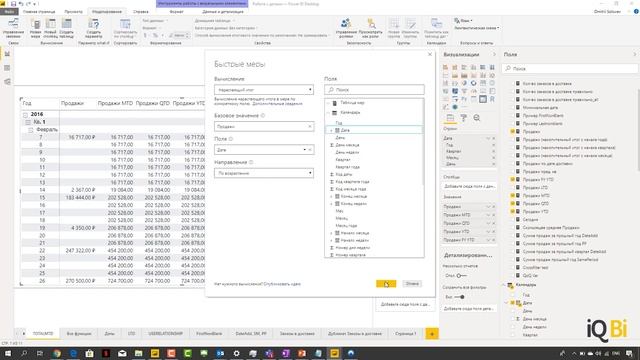The image size is (640, 360).
Task: Click the Save icon in title bar
Action: click(x=13, y=4)
